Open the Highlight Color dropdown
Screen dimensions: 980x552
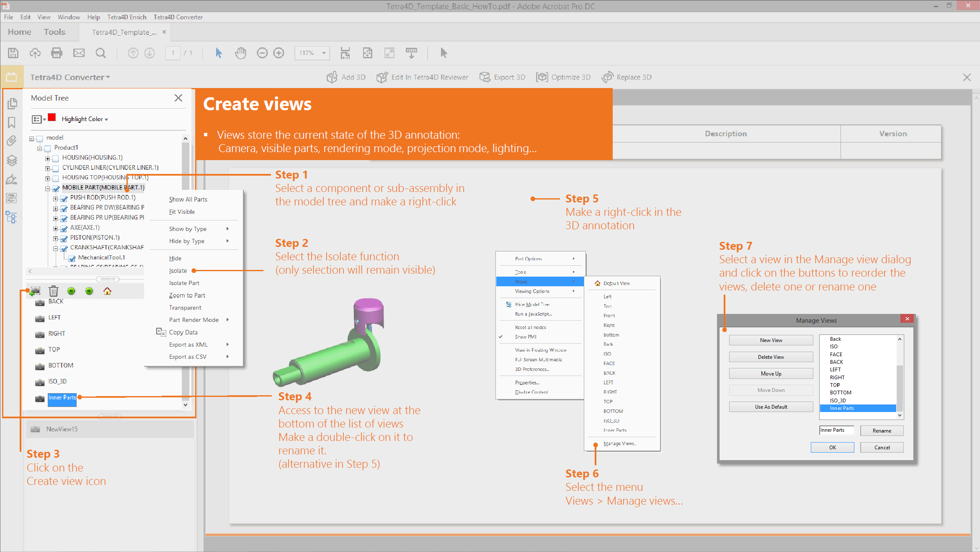(x=85, y=119)
